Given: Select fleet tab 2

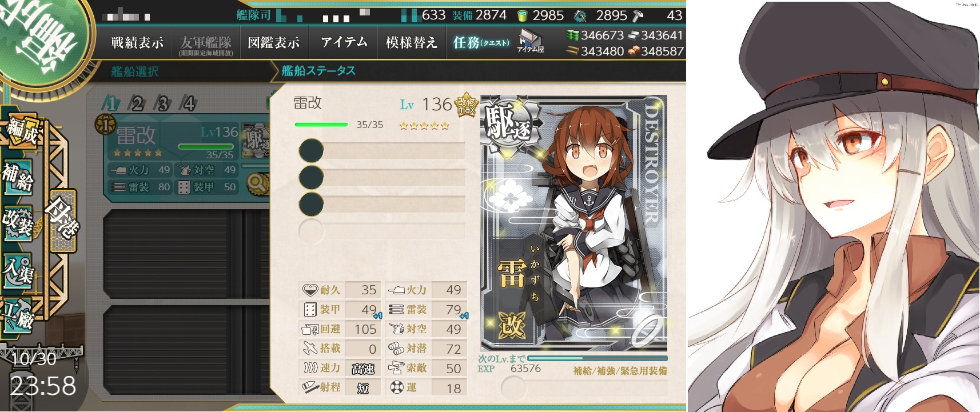Looking at the screenshot, I should (137, 103).
